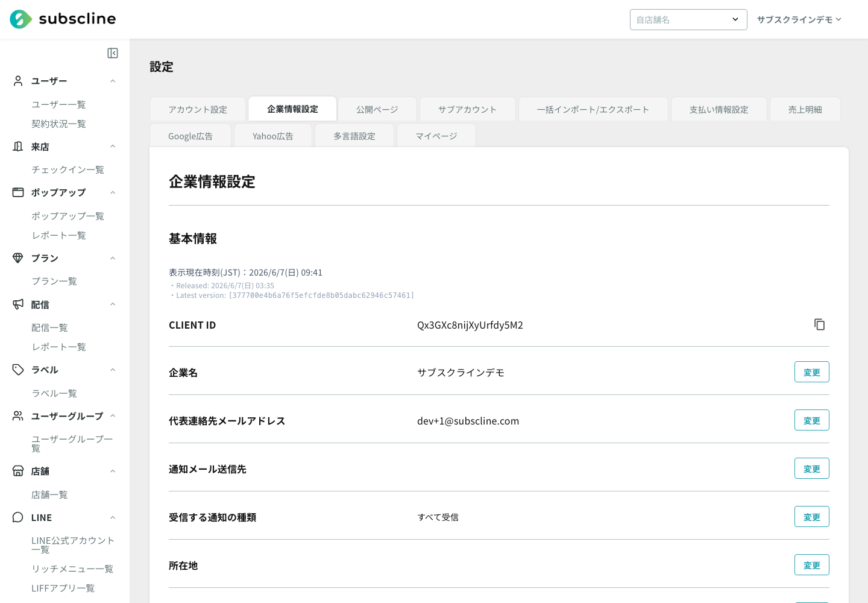Collapse the LINE section chevron
The height and width of the screenshot is (603, 868).
tap(113, 517)
